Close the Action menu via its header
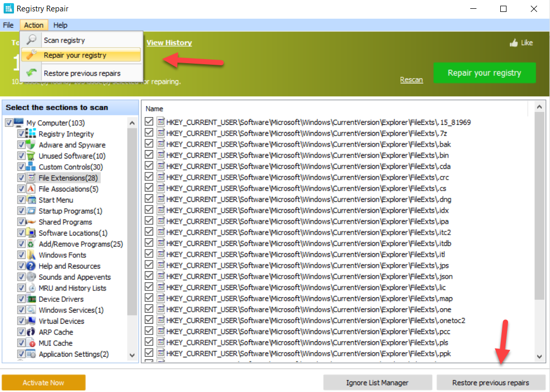Image resolution: width=550 pixels, height=392 pixels. point(34,25)
